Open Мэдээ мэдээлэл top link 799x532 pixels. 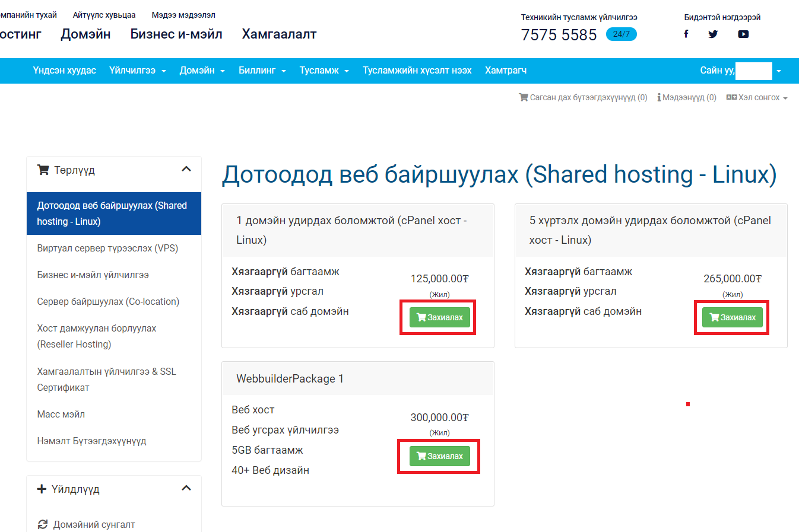pyautogui.click(x=183, y=15)
